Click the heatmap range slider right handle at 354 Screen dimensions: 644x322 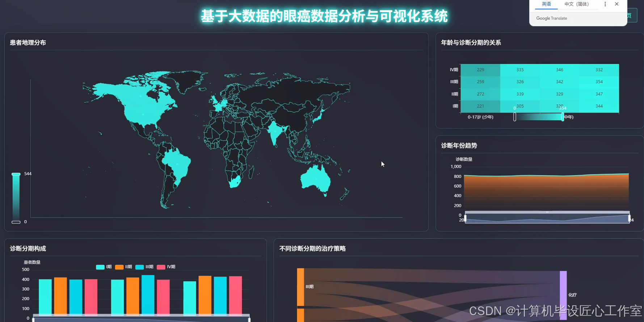point(563,117)
